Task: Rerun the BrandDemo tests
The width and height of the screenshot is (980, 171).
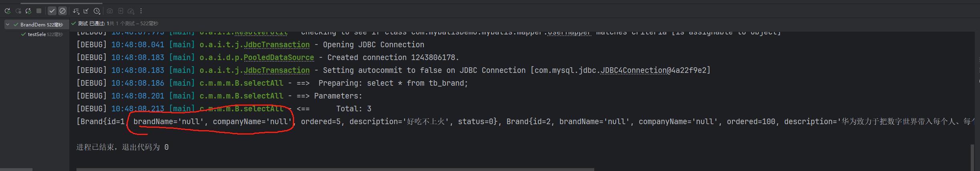Action: 8,11
